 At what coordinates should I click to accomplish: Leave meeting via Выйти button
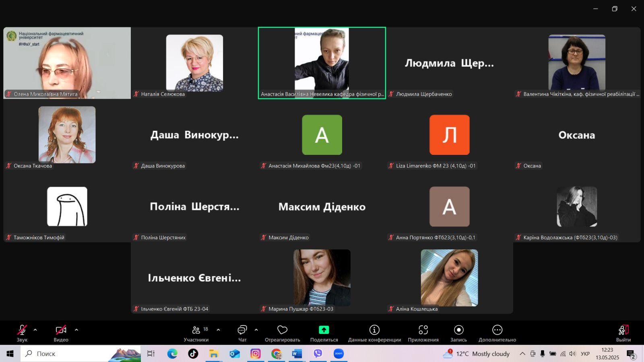tap(623, 333)
